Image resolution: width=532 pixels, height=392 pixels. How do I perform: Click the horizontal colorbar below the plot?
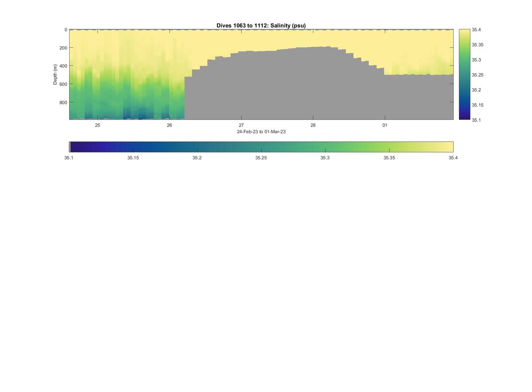point(261,147)
